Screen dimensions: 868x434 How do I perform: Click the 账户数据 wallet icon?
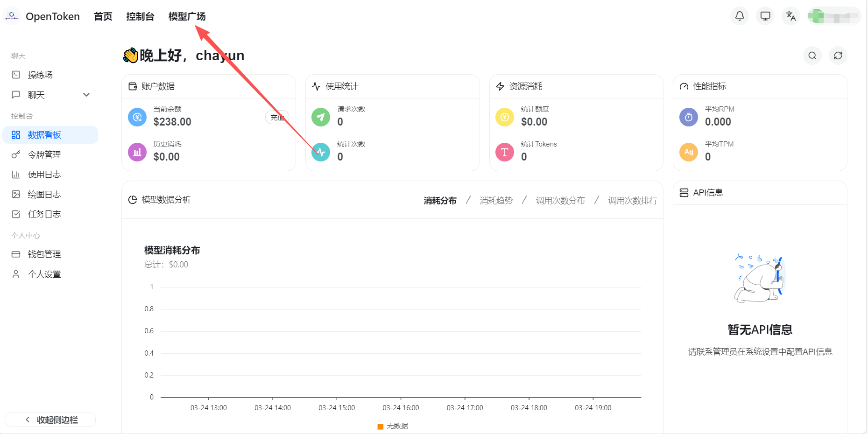click(133, 86)
